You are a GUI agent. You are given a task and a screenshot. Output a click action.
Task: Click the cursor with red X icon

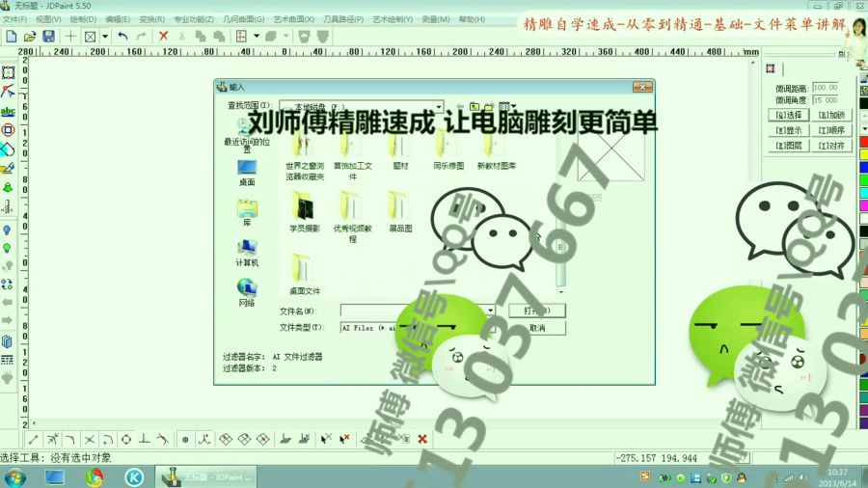tap(344, 440)
